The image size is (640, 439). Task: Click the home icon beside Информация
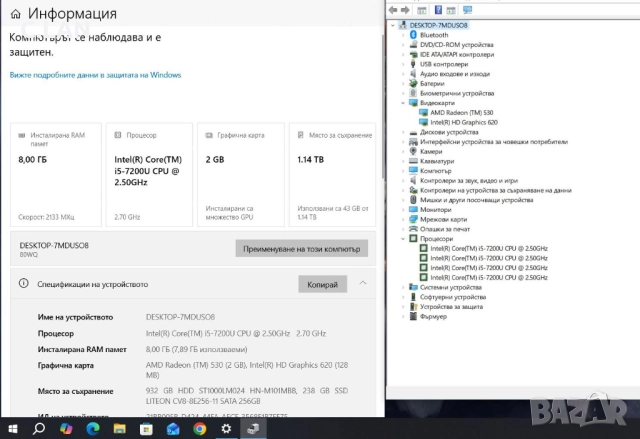coord(16,14)
